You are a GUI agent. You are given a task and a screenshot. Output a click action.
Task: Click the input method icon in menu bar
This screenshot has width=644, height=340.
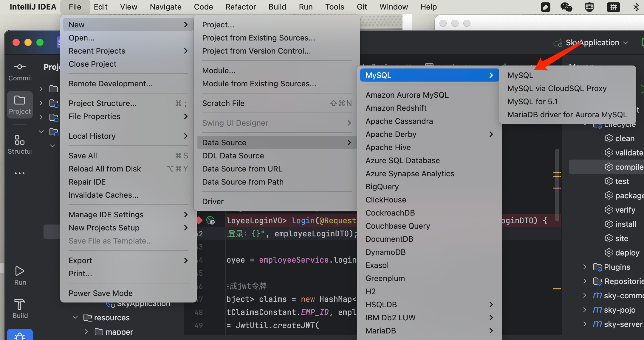(x=613, y=7)
